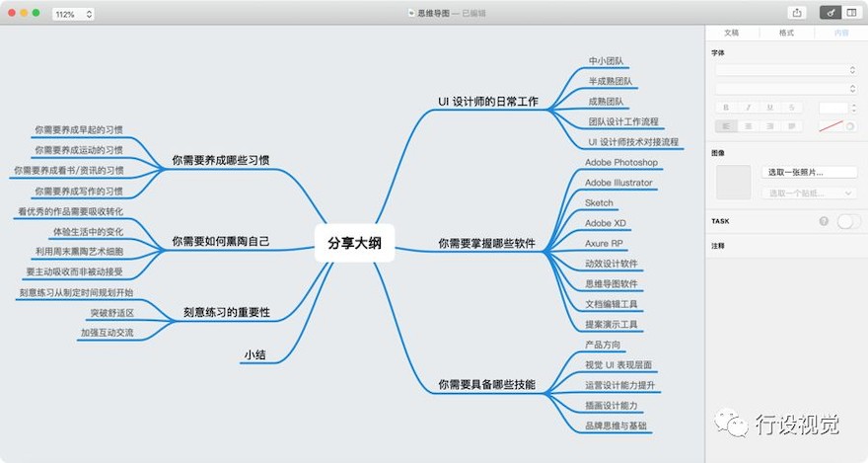Click the document icon beside 思维导图 title
This screenshot has width=868, height=463.
(x=411, y=13)
